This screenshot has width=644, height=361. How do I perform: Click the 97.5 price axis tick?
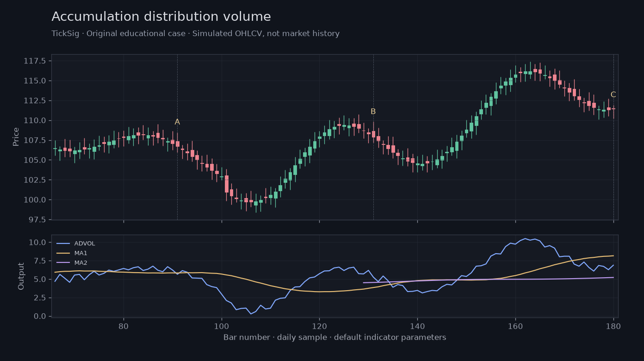[x=37, y=220]
